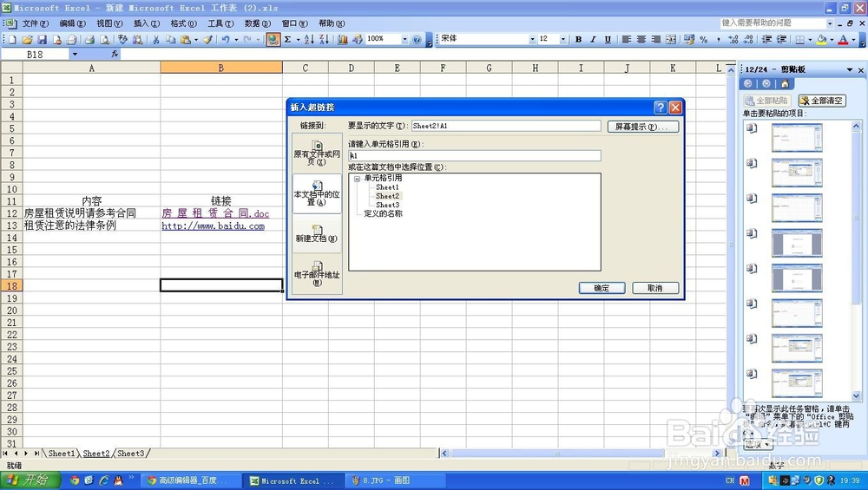Click the fx insert function icon
This screenshot has width=868, height=490.
(x=115, y=54)
